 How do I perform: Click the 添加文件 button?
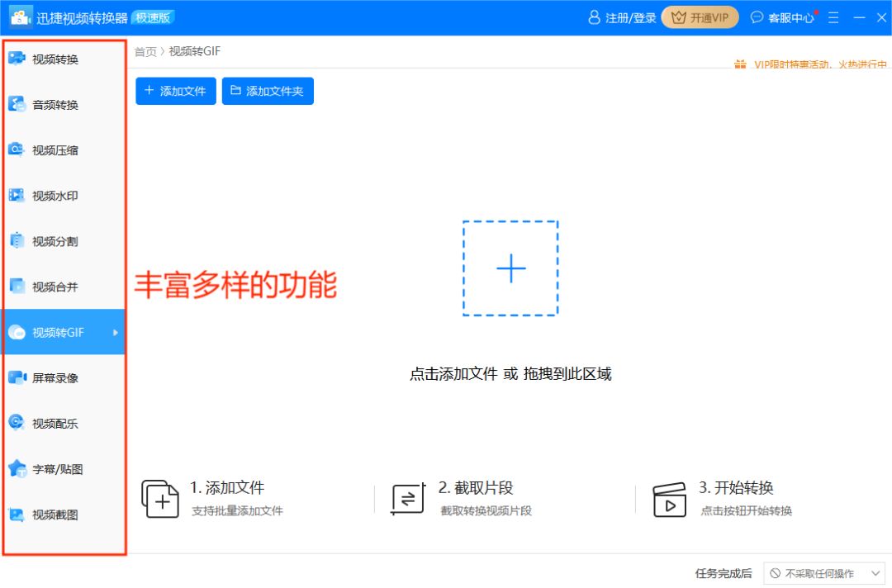[175, 91]
